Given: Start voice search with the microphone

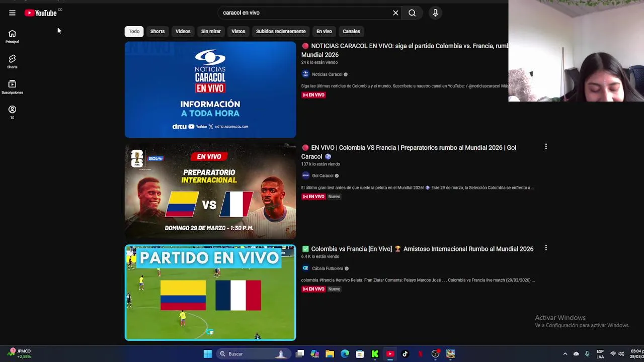Looking at the screenshot, I should pos(435,13).
